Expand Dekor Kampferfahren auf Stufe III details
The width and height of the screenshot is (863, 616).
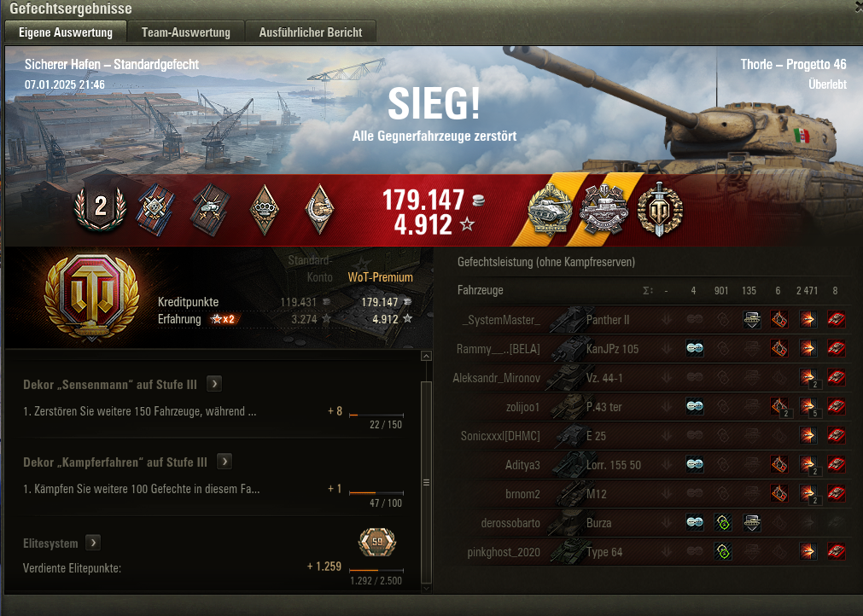pyautogui.click(x=224, y=461)
